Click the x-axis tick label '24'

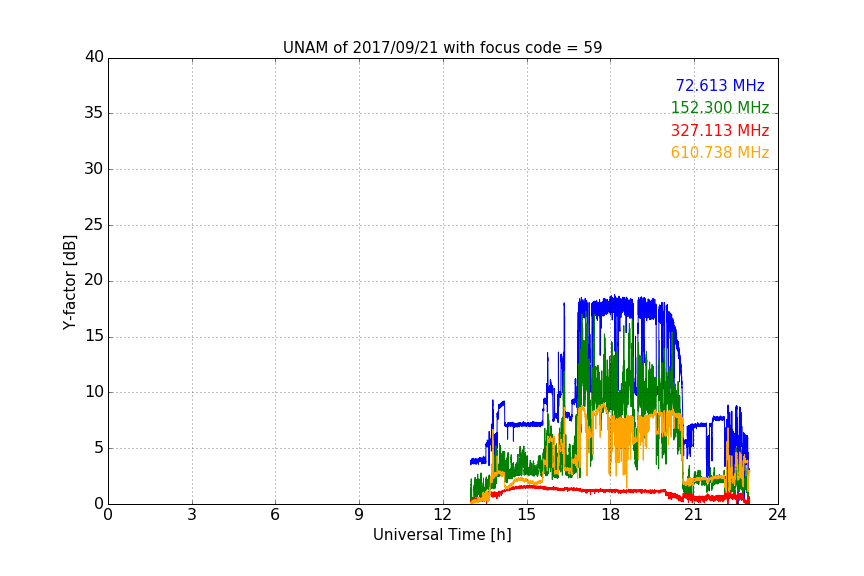(x=777, y=515)
